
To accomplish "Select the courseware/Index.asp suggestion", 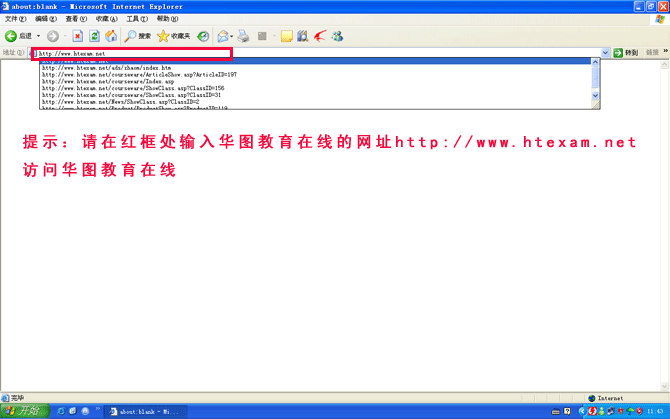I will (x=315, y=81).
